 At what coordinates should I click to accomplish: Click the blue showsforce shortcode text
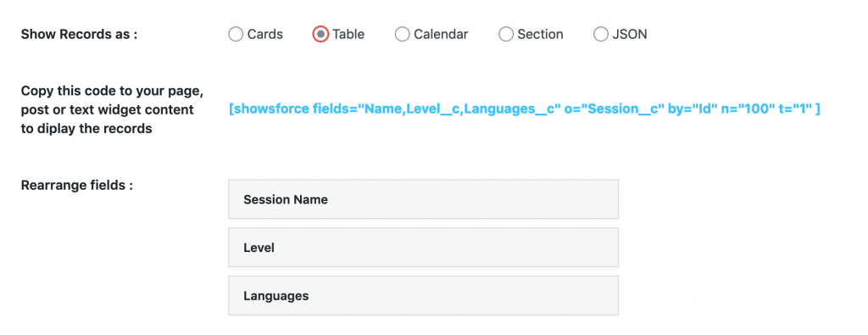tap(524, 109)
